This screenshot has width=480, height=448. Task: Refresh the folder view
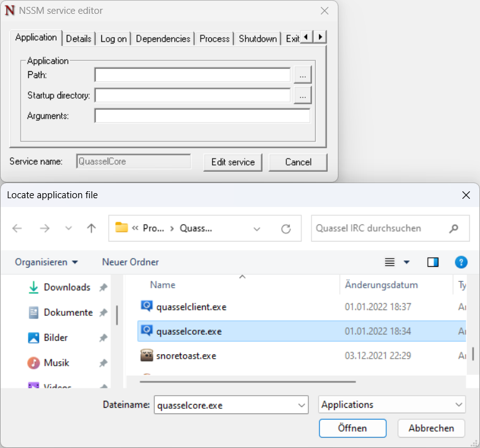click(286, 229)
